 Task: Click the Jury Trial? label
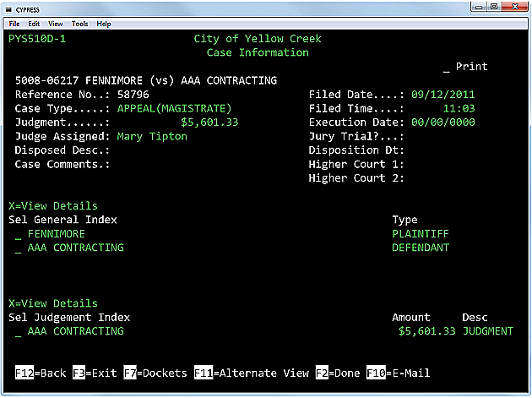356,137
